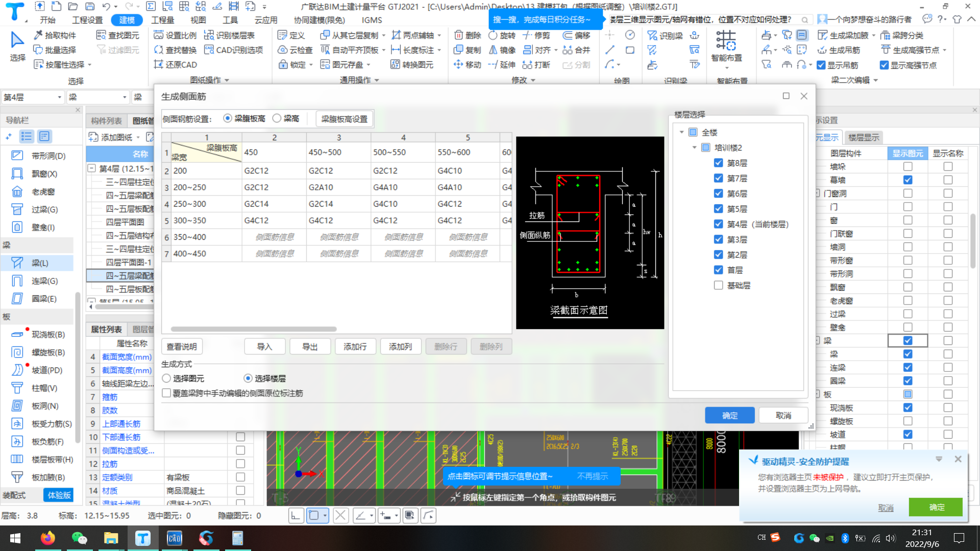Click the 设置比例 set scale icon
The height and width of the screenshot is (551, 980).
click(x=159, y=35)
